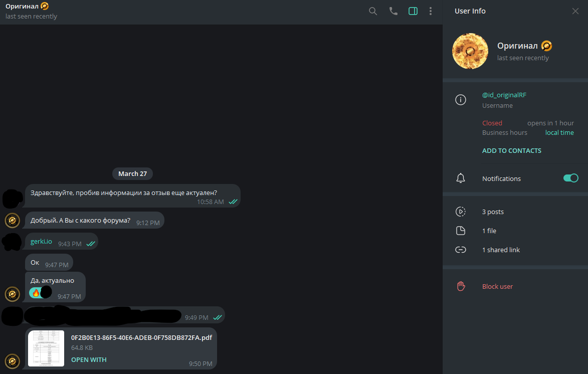This screenshot has width=588, height=374.
Task: Copy the @id_originalRF username
Action: coord(504,95)
